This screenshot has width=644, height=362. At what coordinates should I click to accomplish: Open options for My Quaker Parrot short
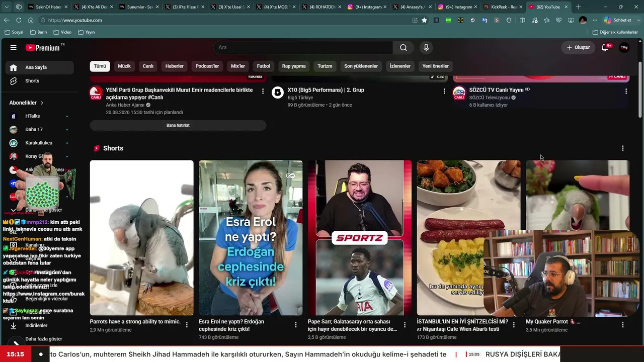click(623, 325)
